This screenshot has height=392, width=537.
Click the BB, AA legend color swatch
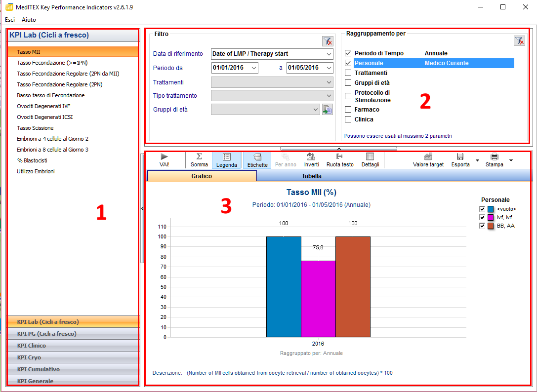pyautogui.click(x=491, y=226)
